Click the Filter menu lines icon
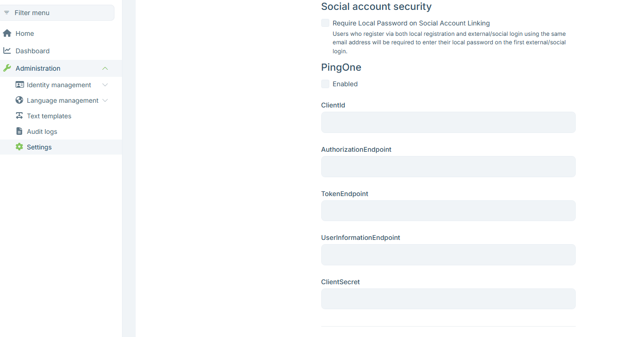644x337 pixels. [7, 13]
